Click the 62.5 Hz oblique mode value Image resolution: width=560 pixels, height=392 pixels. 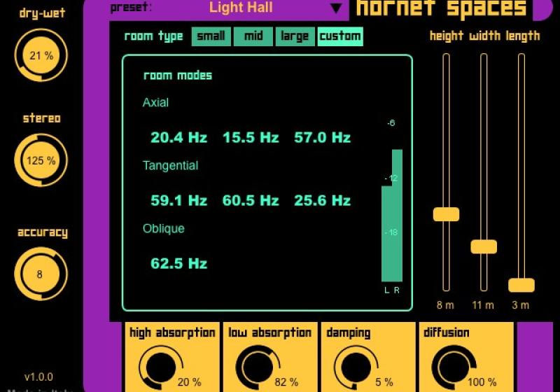click(179, 264)
